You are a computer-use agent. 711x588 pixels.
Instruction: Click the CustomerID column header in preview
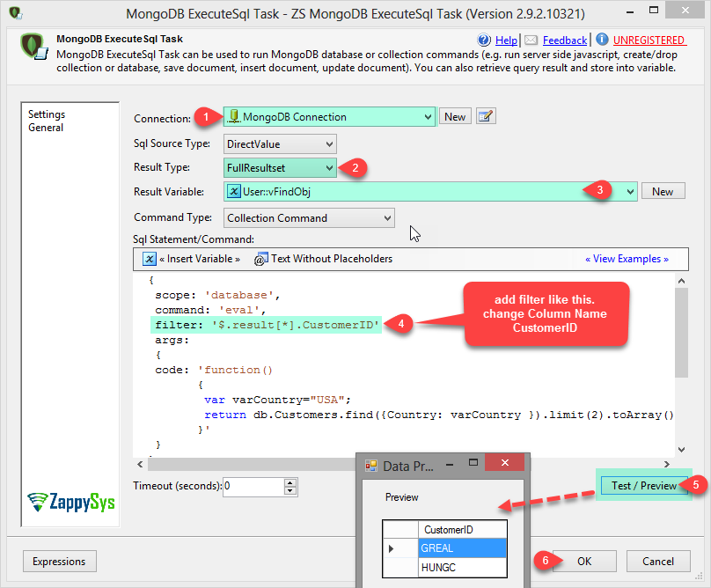coord(462,530)
